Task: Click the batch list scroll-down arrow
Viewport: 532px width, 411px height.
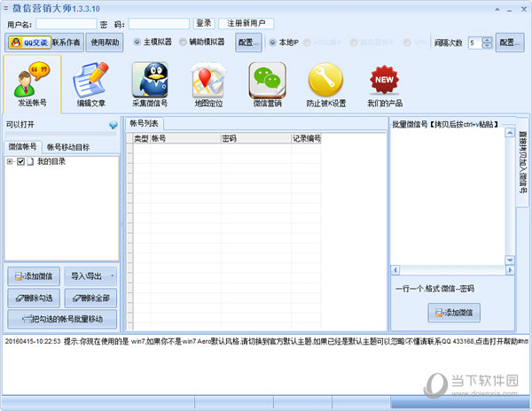Action: (x=510, y=260)
